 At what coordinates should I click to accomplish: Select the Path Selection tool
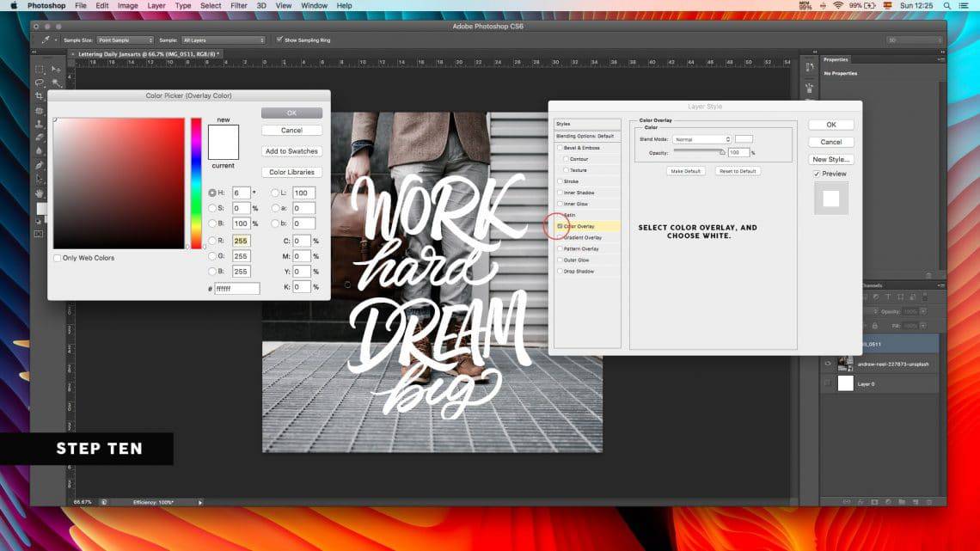(x=40, y=180)
